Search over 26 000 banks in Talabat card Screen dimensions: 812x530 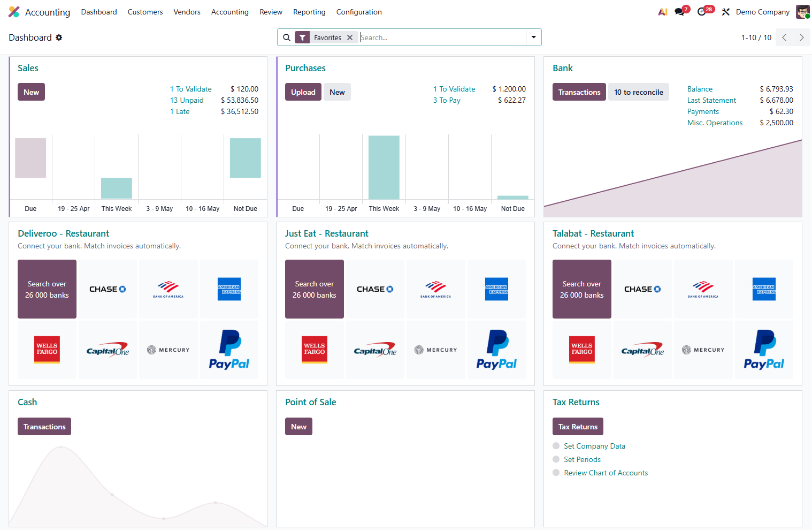582,289
